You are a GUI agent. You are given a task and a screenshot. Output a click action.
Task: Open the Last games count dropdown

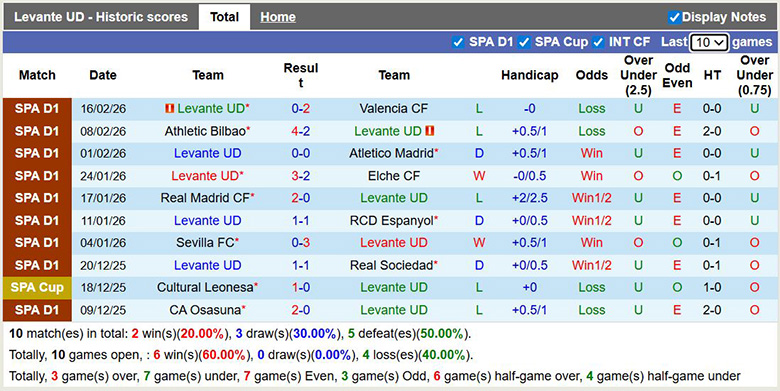point(709,43)
